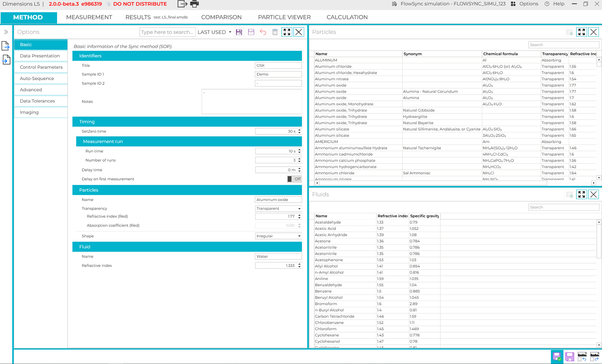Click the Particles Search field
Screen dimensions: 602x364
coord(564,45)
